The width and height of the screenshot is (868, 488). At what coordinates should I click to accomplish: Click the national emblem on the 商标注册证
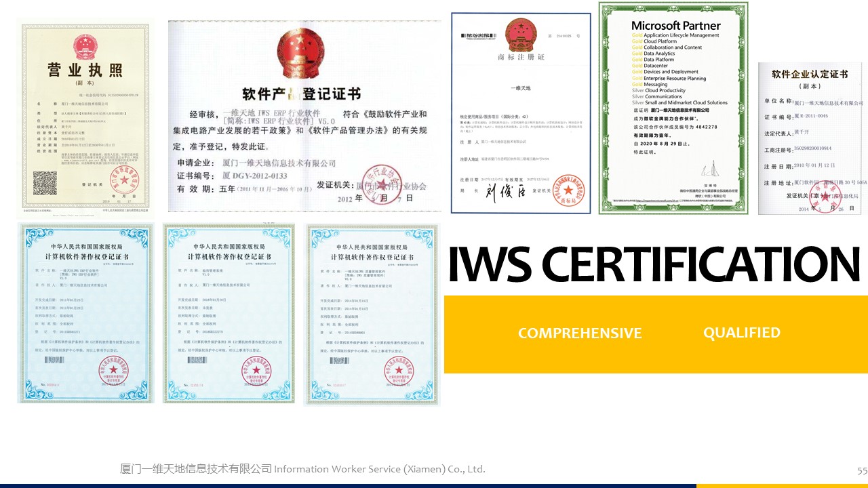[521, 35]
